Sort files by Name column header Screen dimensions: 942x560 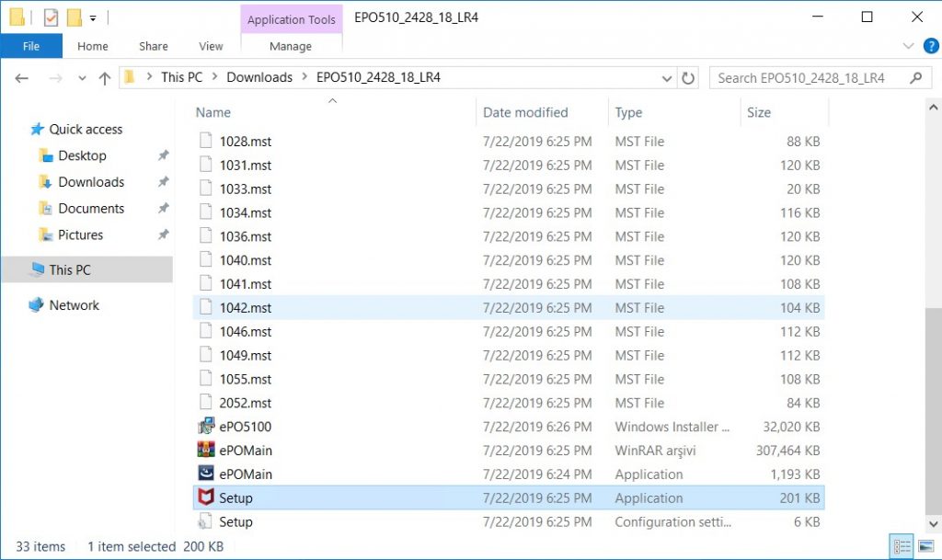pyautogui.click(x=213, y=112)
